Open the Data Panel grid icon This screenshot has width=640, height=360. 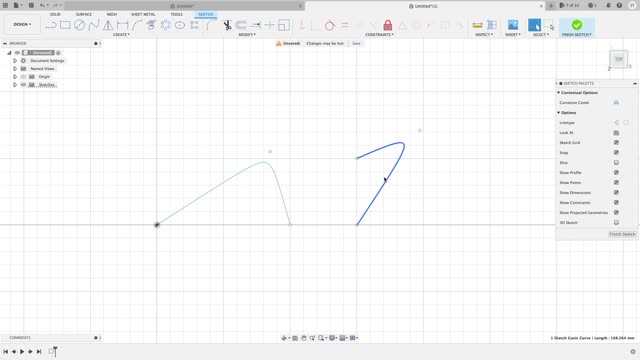point(5,5)
